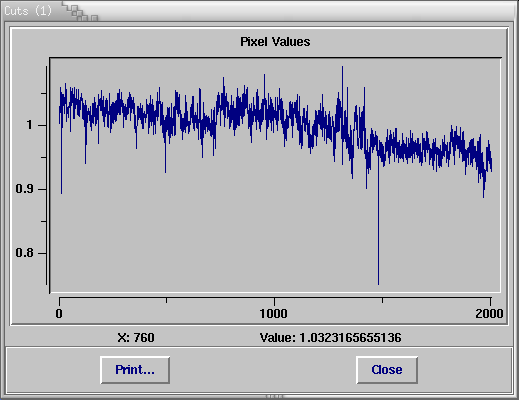Viewport: 519px width, 400px height.
Task: Click the Print... button
Action: coord(135,370)
